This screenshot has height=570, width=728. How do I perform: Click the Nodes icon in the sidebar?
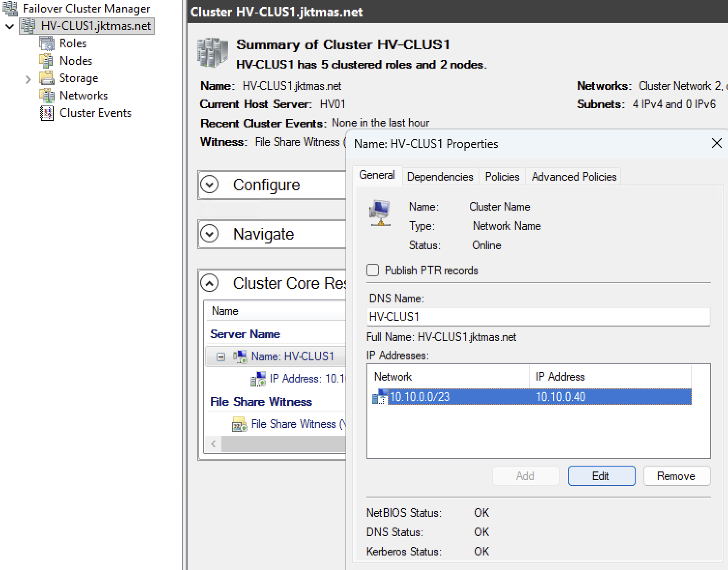(x=47, y=61)
